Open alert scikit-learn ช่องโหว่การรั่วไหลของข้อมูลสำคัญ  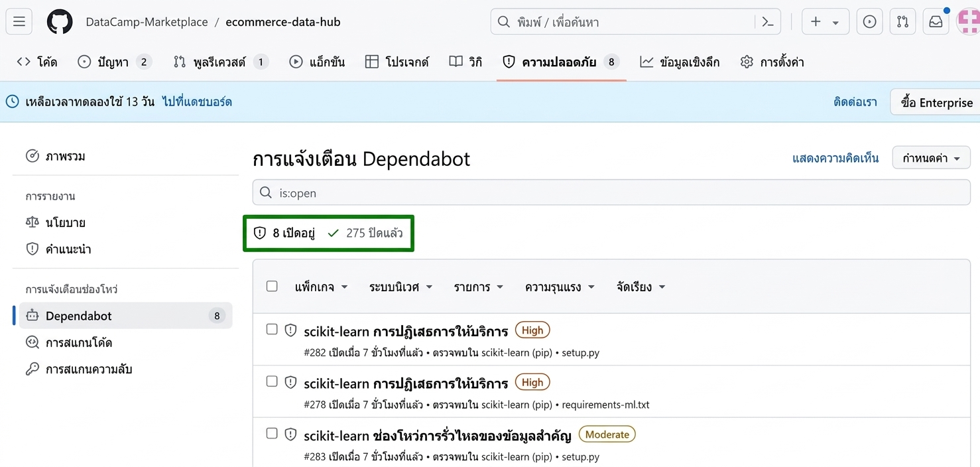click(x=438, y=435)
